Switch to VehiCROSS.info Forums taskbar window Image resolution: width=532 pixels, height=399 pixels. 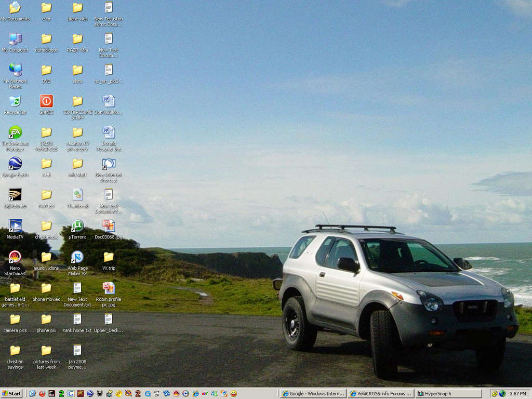point(381,394)
